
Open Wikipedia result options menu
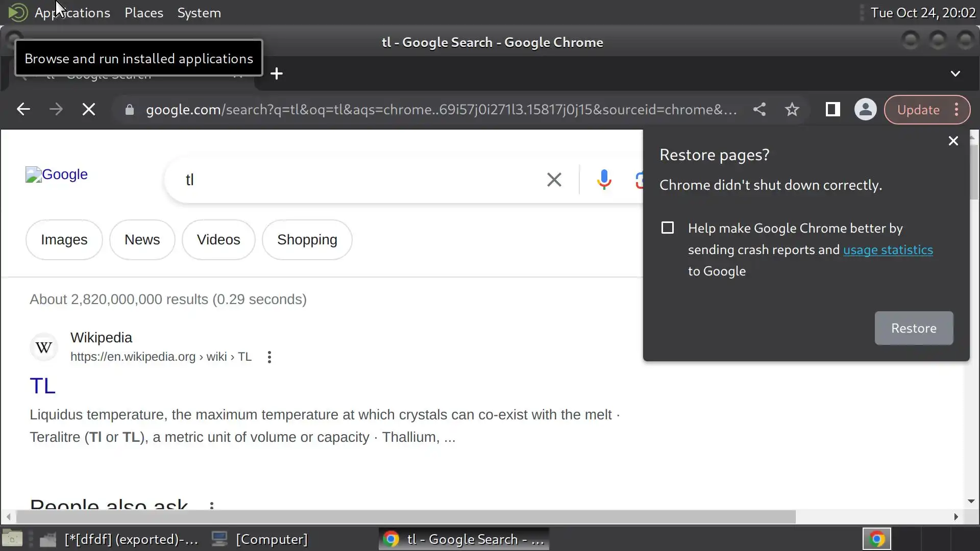pyautogui.click(x=269, y=357)
